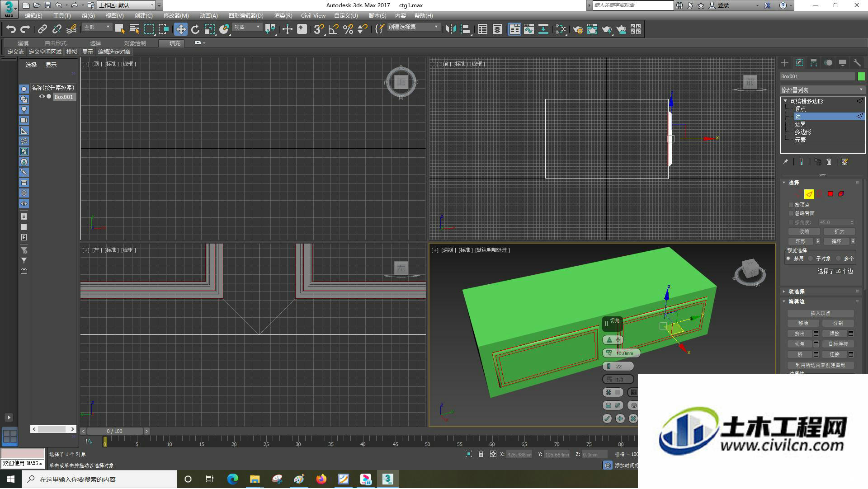Open the Layer Explorer icon

497,29
